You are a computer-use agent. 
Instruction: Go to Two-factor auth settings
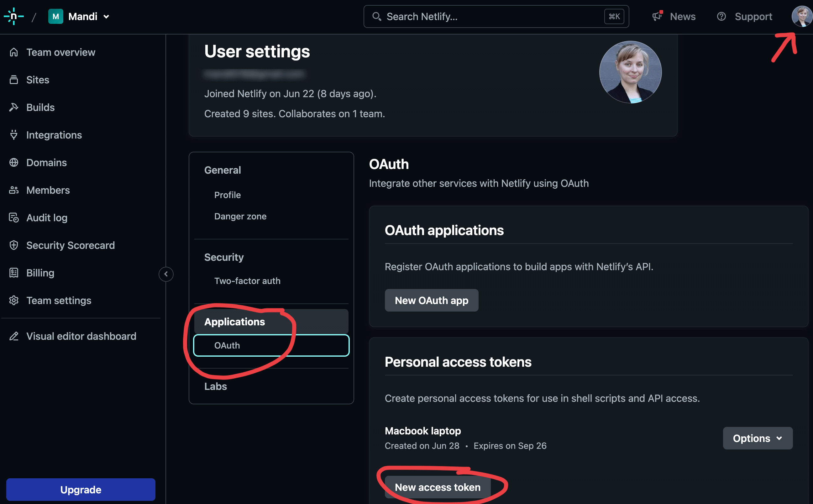click(247, 281)
